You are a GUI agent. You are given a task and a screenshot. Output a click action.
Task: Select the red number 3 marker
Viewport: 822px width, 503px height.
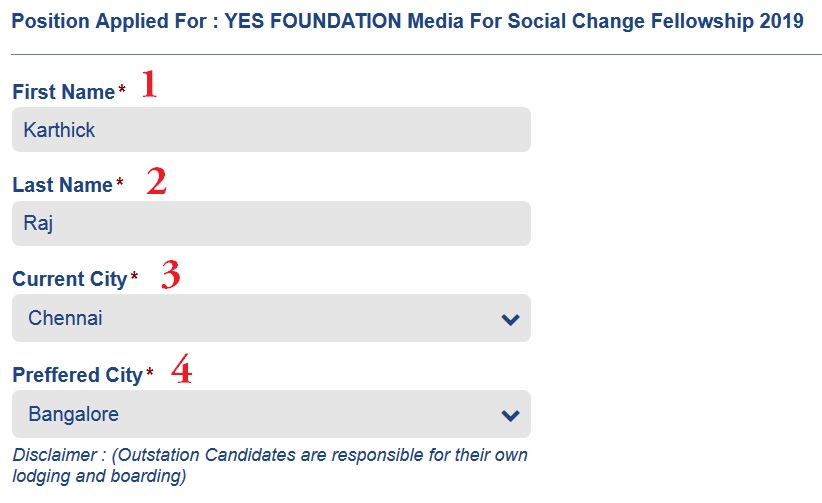point(171,275)
